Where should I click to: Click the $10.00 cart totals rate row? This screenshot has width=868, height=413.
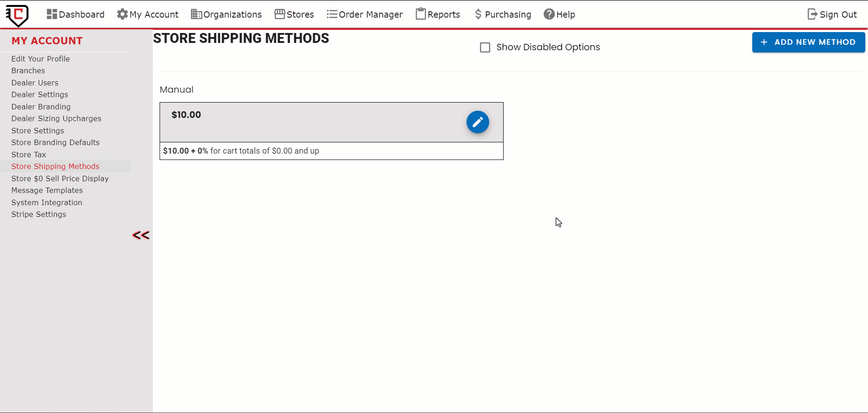click(331, 151)
